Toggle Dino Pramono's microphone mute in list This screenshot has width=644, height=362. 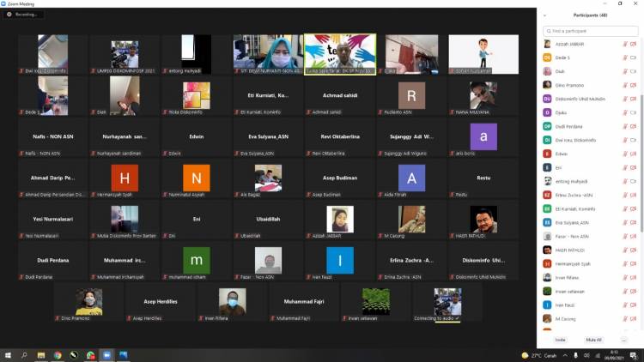623,85
